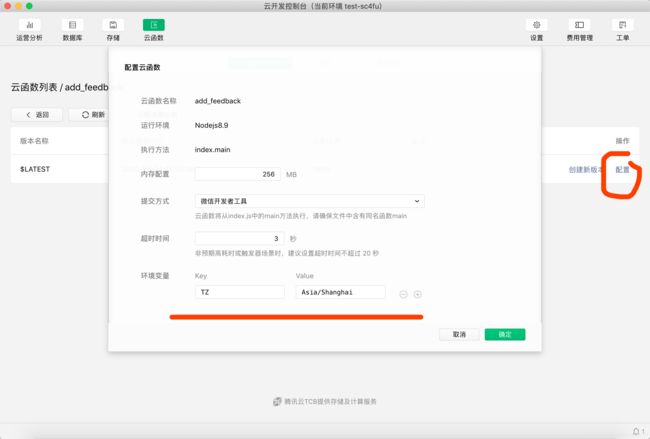Add a new environment variable row

click(x=417, y=294)
